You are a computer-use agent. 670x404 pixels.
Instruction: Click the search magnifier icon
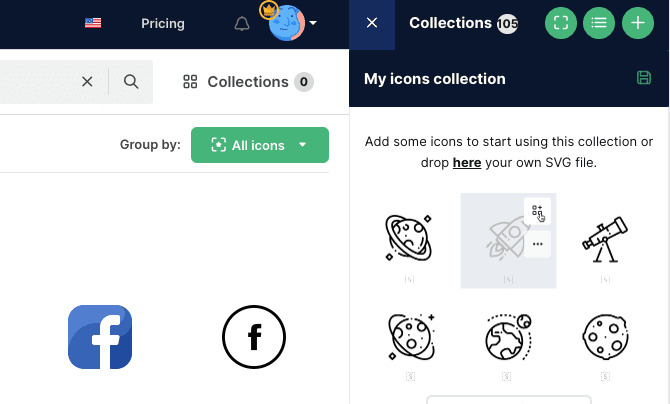[131, 82]
